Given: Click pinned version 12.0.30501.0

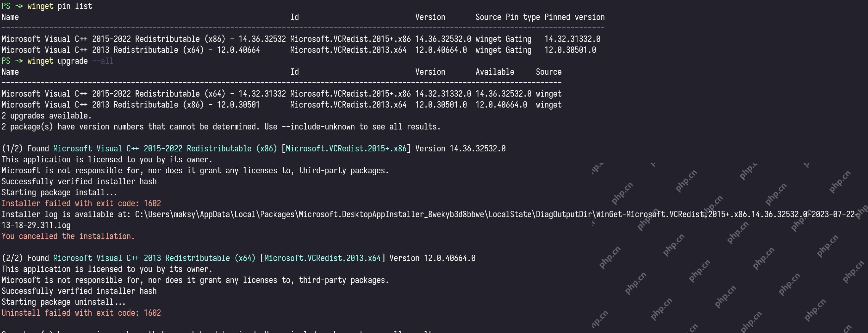Looking at the screenshot, I should click(x=570, y=50).
